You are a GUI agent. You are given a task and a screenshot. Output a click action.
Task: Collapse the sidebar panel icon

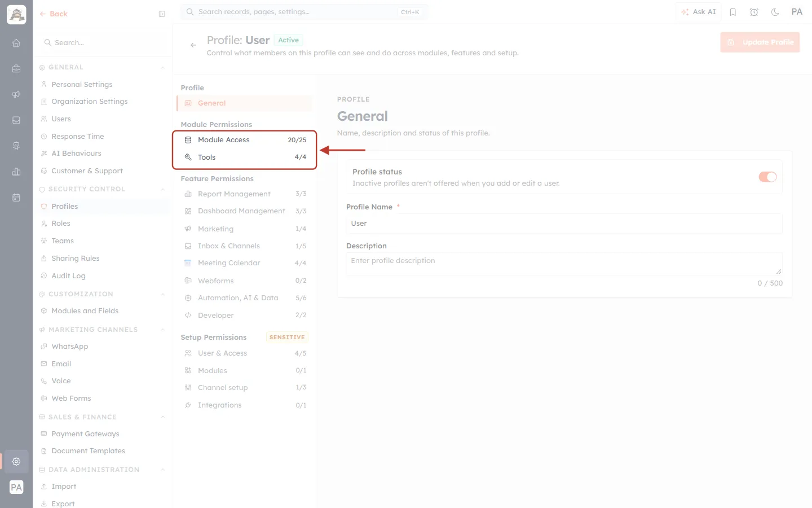point(162,14)
